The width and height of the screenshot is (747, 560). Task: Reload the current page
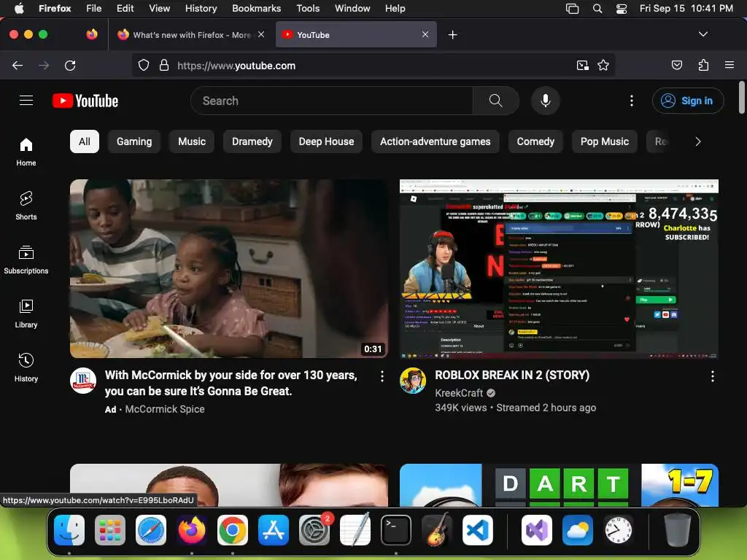pos(70,65)
